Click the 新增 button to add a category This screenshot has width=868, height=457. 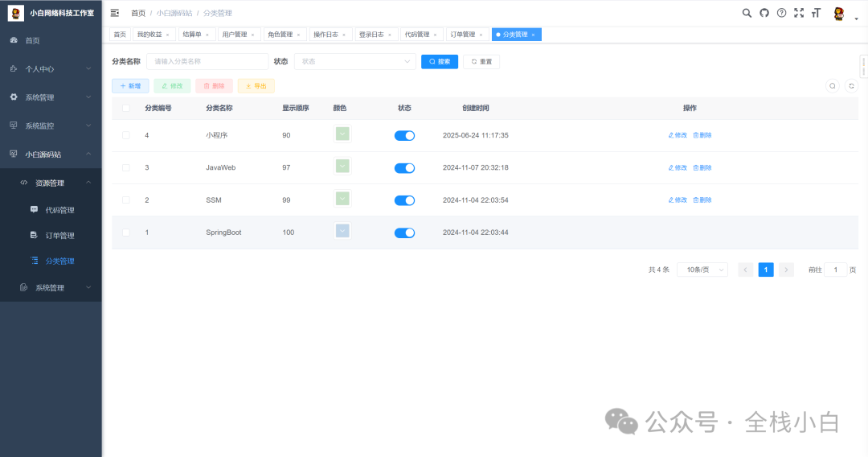tap(130, 85)
